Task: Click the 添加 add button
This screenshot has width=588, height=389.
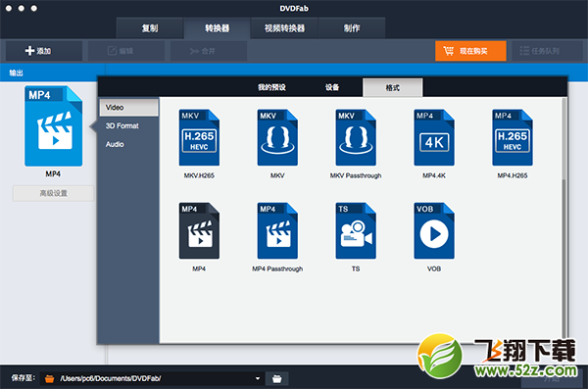Action: 44,51
